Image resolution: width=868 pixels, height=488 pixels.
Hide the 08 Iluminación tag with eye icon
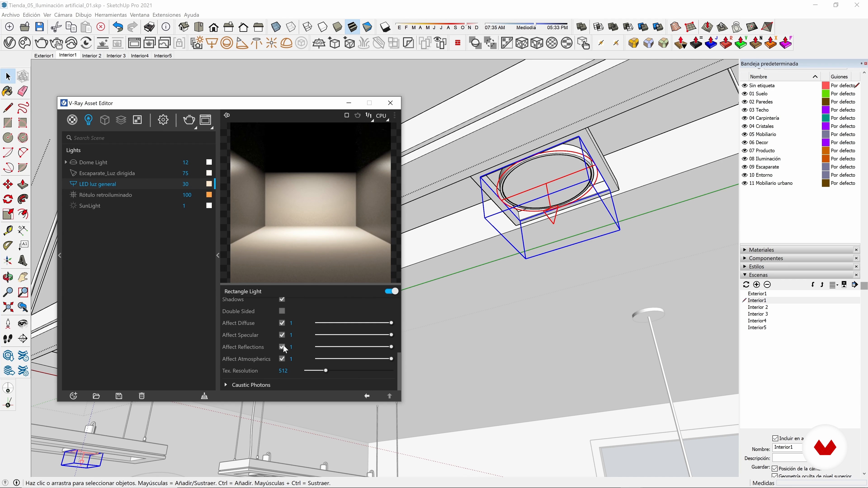pyautogui.click(x=745, y=159)
